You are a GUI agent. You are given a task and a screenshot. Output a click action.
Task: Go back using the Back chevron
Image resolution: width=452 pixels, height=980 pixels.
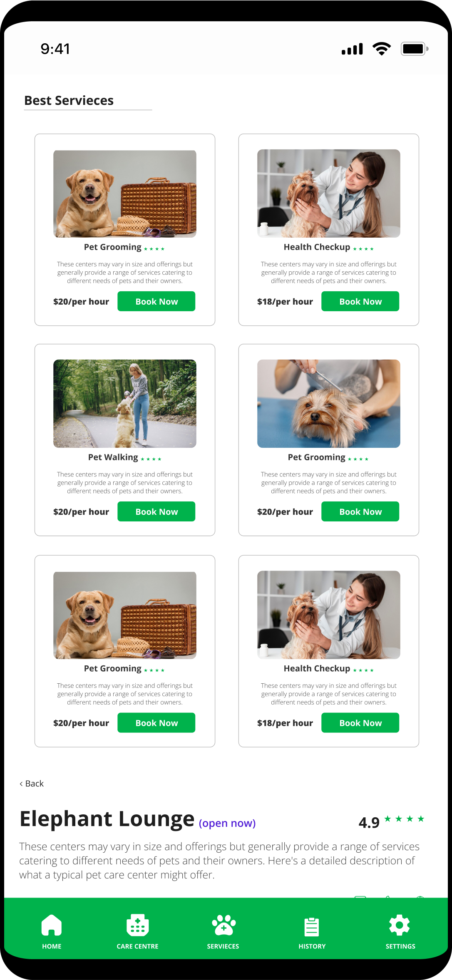(32, 784)
